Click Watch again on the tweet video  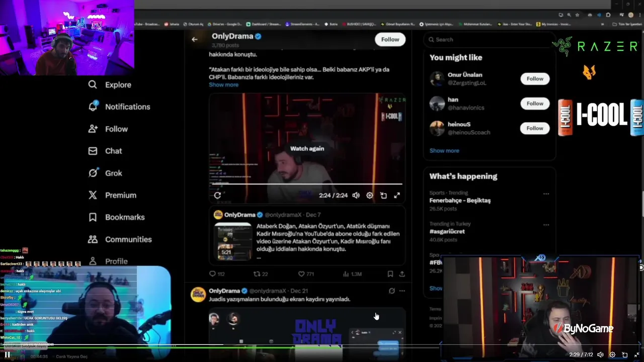click(x=307, y=148)
